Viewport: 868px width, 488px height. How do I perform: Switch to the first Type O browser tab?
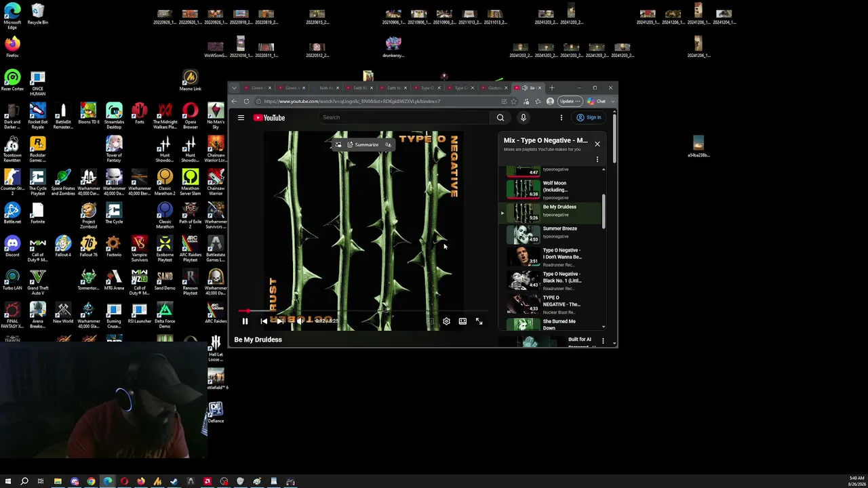[x=427, y=88]
